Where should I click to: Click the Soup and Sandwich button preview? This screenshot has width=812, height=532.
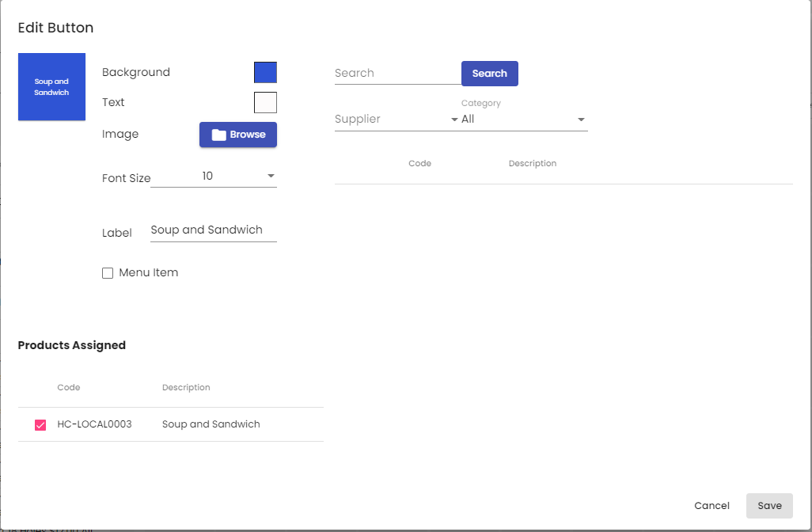pos(51,87)
